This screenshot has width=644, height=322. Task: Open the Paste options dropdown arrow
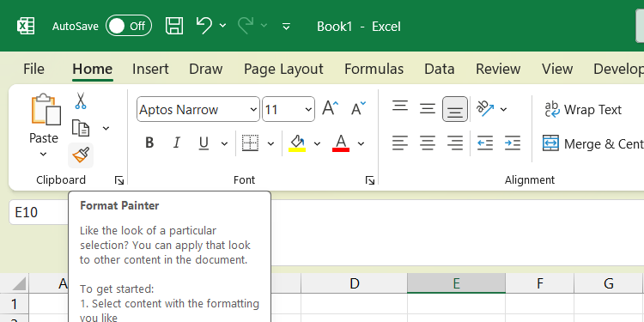43,155
